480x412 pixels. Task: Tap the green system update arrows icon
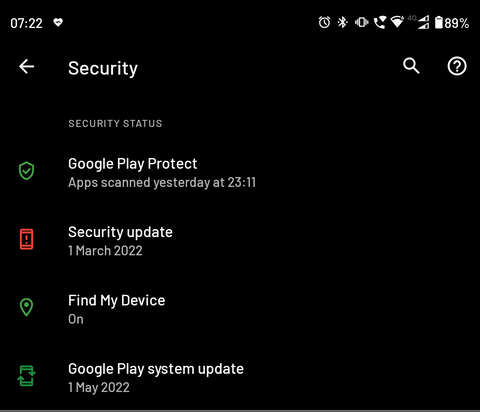26,376
